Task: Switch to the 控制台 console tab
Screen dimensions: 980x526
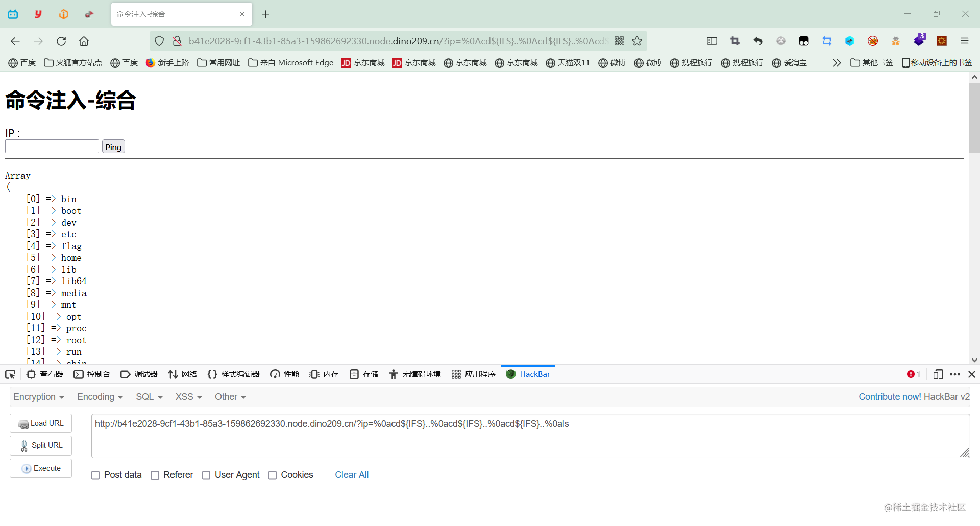Action: (x=92, y=374)
